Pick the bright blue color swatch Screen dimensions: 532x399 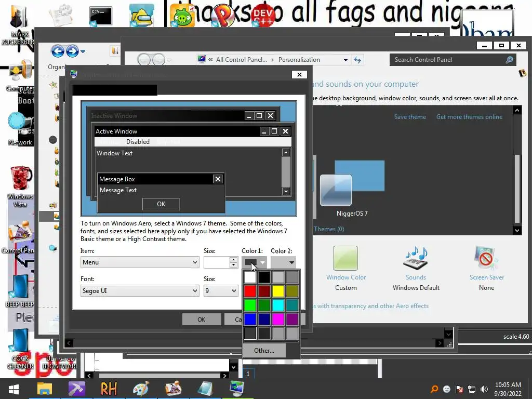[250, 319]
